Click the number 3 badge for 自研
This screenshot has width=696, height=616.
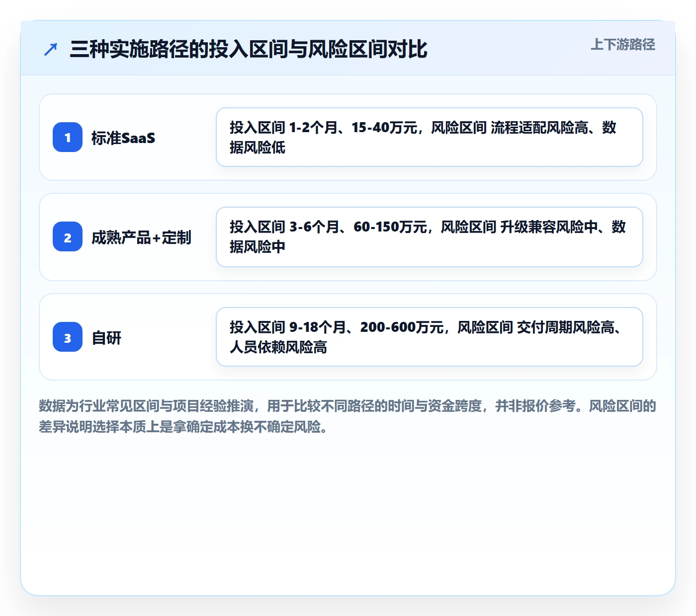68,337
